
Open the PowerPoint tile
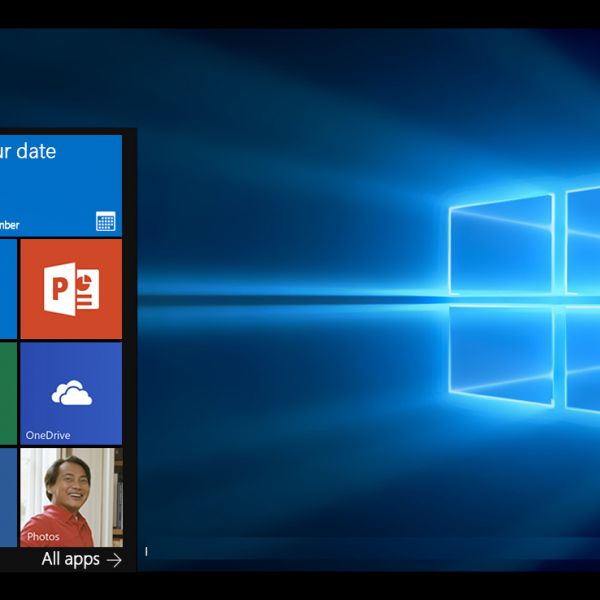[71, 289]
